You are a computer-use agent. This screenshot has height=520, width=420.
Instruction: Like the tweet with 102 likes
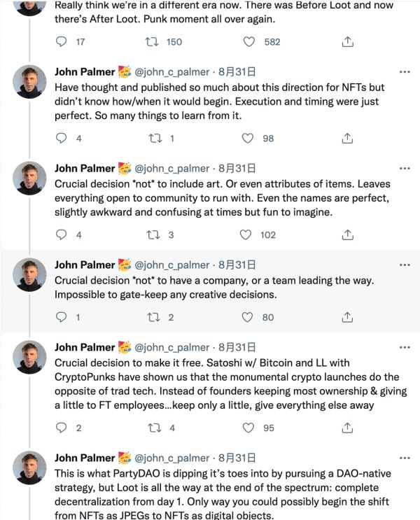248,235
